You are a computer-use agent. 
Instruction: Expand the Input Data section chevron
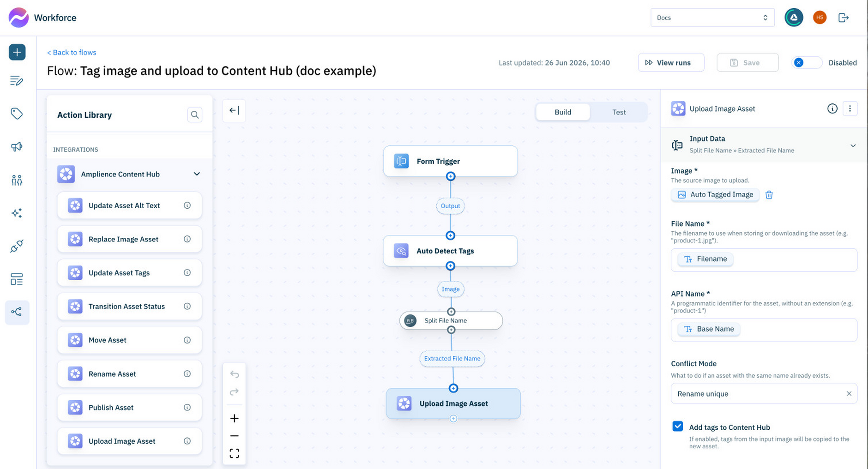point(853,145)
